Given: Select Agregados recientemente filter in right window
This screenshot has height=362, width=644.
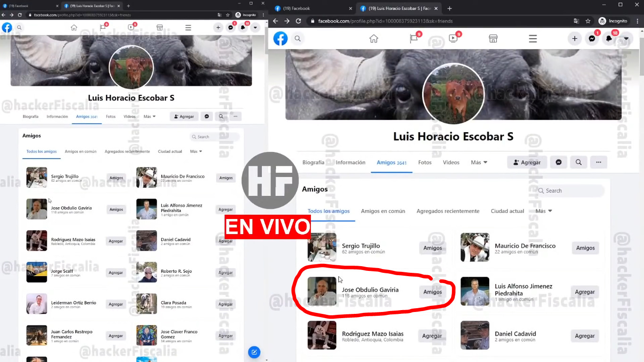Looking at the screenshot, I should pyautogui.click(x=448, y=211).
